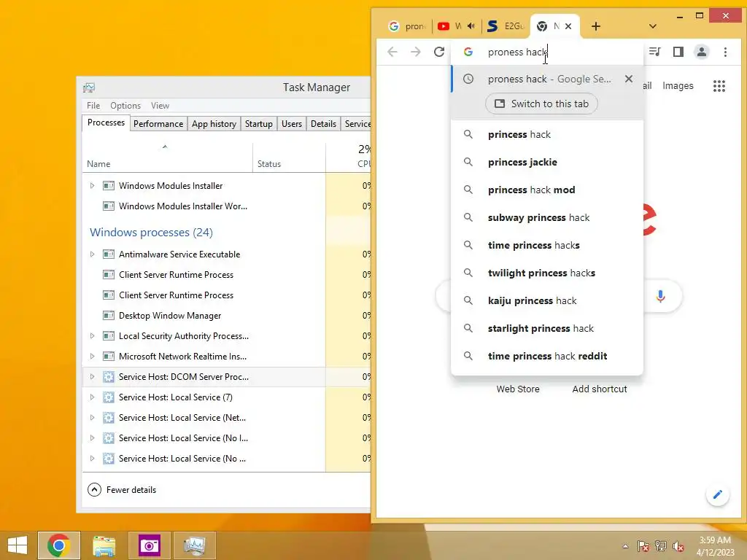The height and width of the screenshot is (560, 747).
Task: Switch to the first Google search tab
Action: (407, 26)
